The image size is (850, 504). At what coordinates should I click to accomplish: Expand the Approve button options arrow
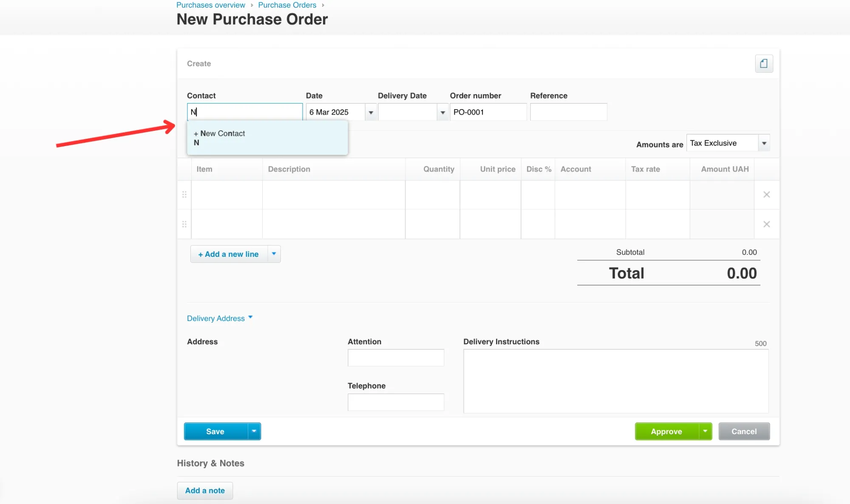[x=705, y=431]
